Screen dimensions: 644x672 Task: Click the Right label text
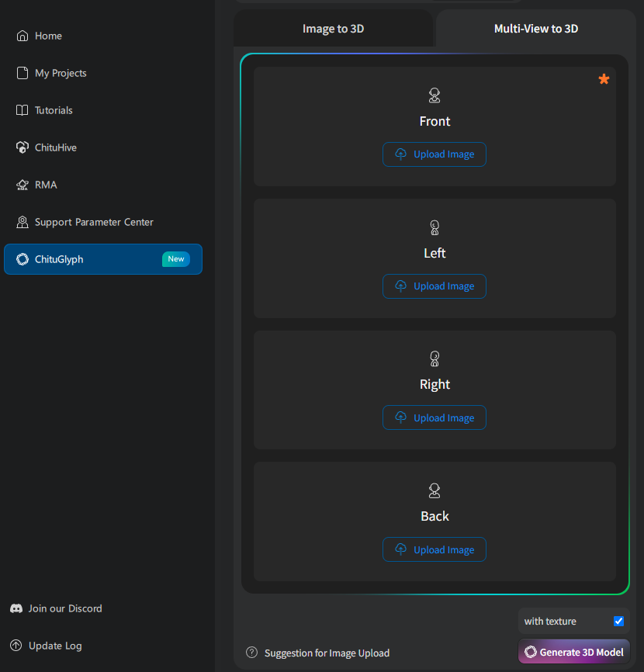(435, 385)
